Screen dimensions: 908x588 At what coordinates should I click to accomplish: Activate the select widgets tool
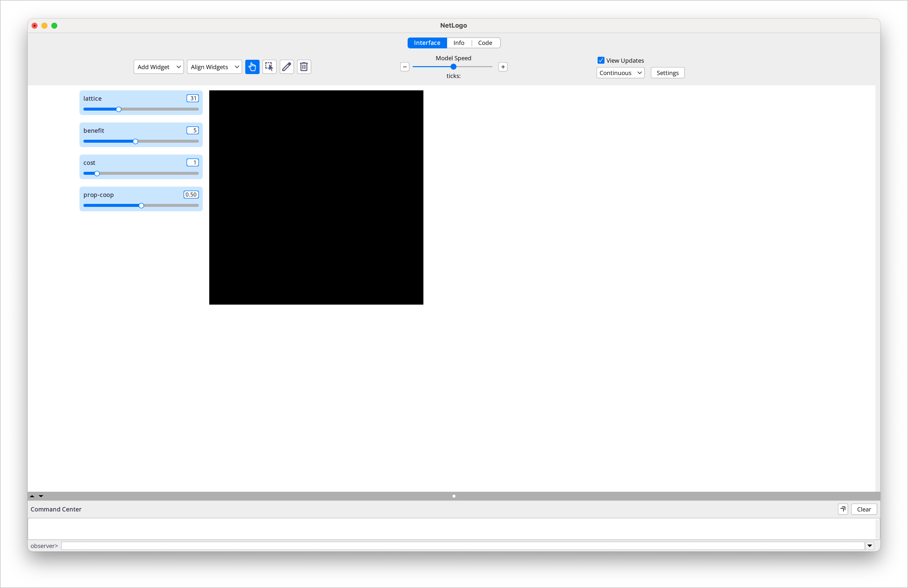click(x=269, y=67)
